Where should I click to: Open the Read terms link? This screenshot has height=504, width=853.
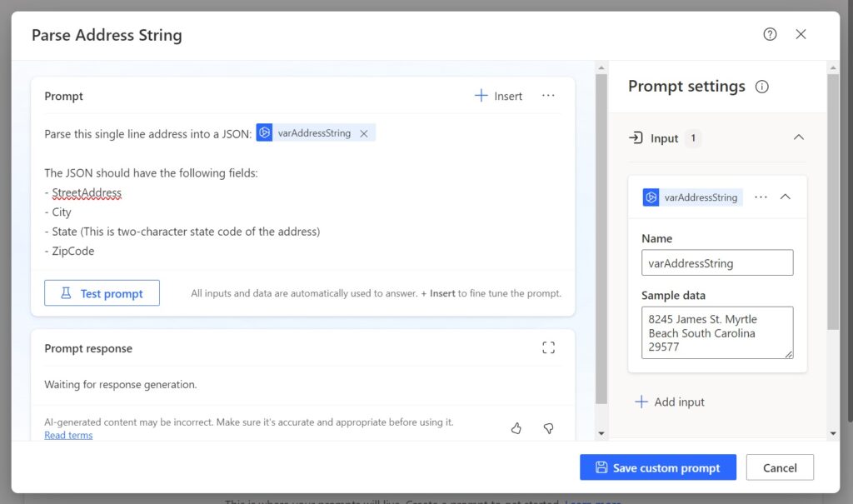(x=68, y=435)
